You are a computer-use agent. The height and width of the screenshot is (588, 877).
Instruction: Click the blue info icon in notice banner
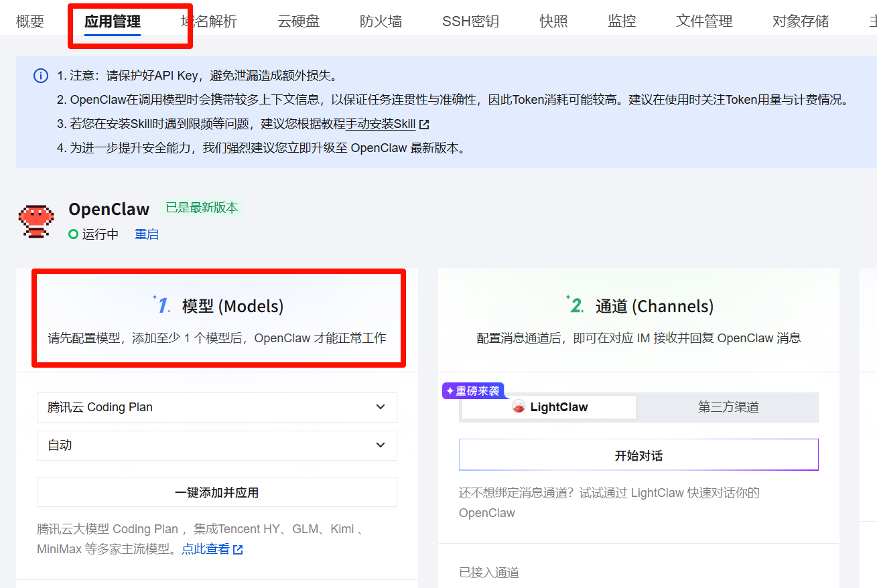coord(41,76)
